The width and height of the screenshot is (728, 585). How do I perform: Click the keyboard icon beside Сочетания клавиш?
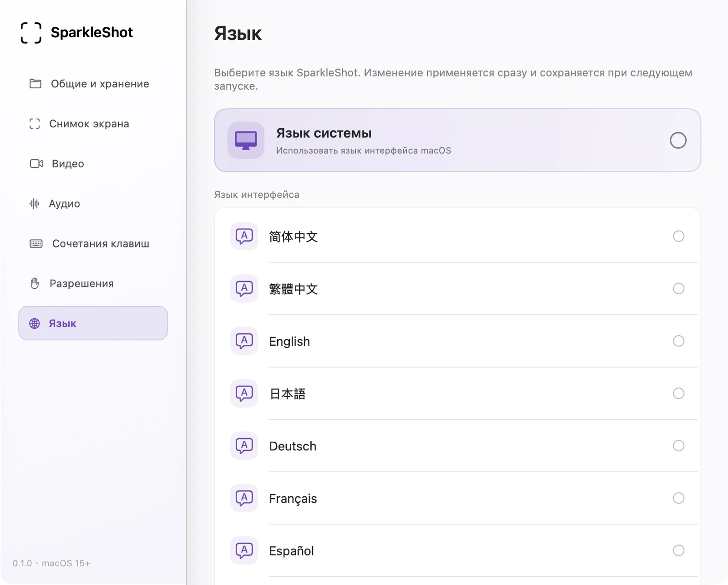click(36, 243)
